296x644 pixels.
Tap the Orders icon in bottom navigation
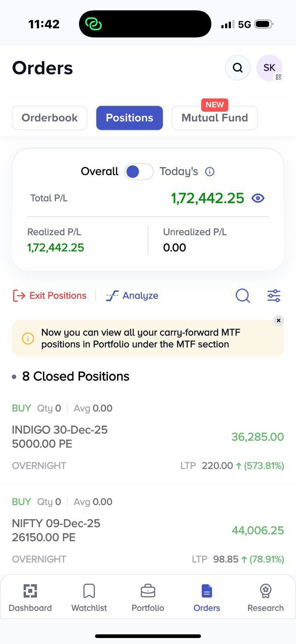click(207, 598)
